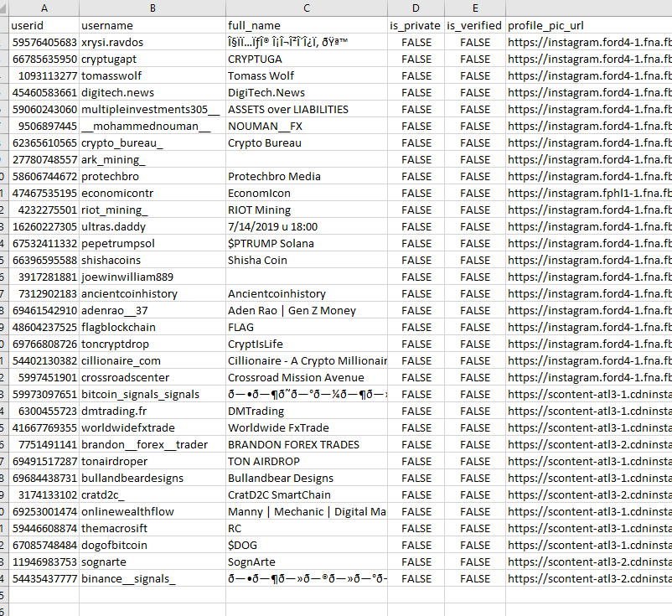The image size is (672, 616).
Task: Select username cell bullandbeardesigns
Action: tap(152, 478)
